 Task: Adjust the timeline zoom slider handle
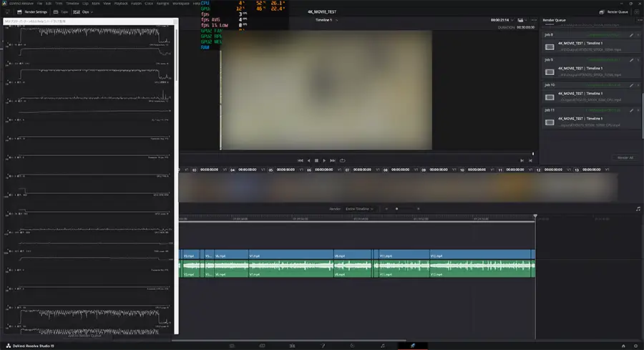[396, 209]
